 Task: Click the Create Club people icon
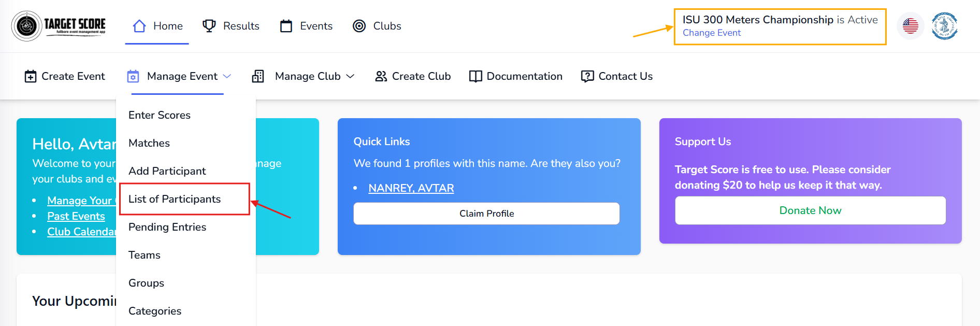pyautogui.click(x=382, y=76)
